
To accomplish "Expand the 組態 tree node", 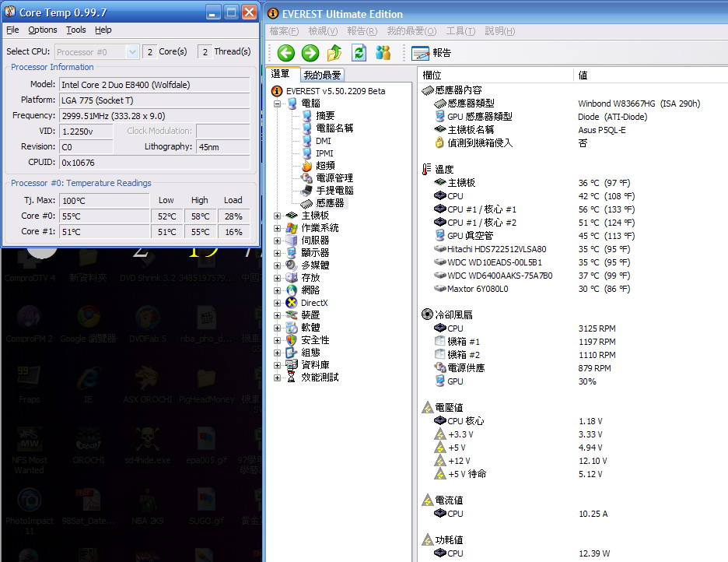I will [277, 353].
